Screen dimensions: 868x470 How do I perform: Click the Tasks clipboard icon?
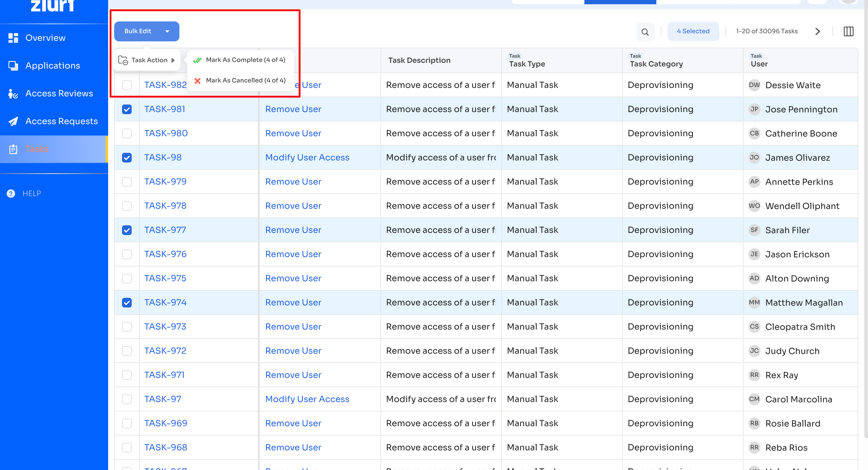pyautogui.click(x=13, y=149)
